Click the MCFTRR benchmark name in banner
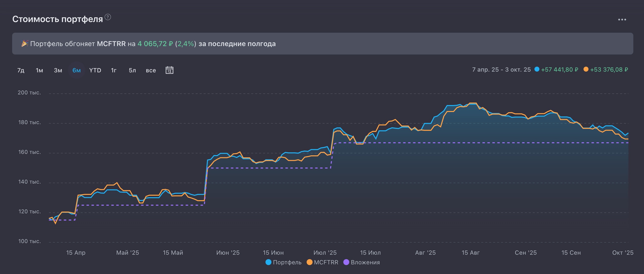This screenshot has height=274, width=644. coord(111,44)
